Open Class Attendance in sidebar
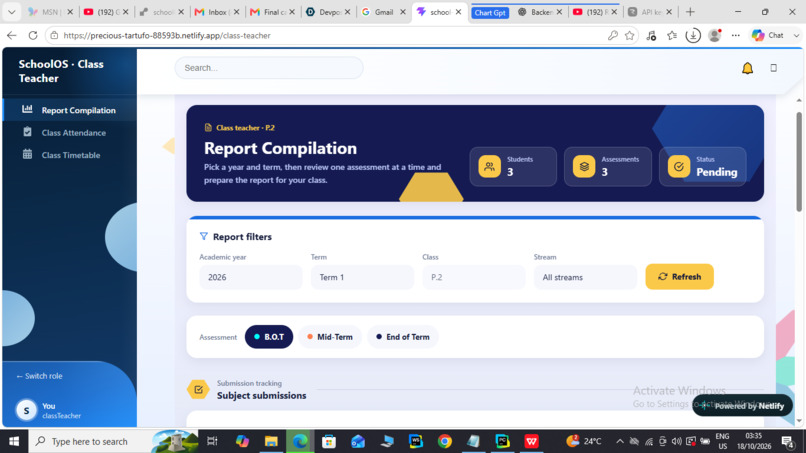Image resolution: width=806 pixels, height=453 pixels. [70, 133]
